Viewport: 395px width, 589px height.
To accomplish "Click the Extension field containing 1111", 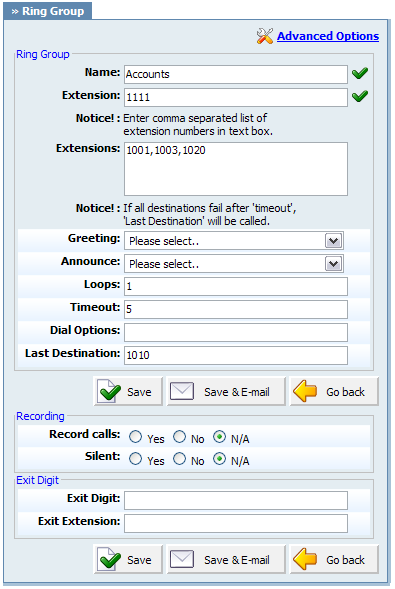I will tap(236, 97).
